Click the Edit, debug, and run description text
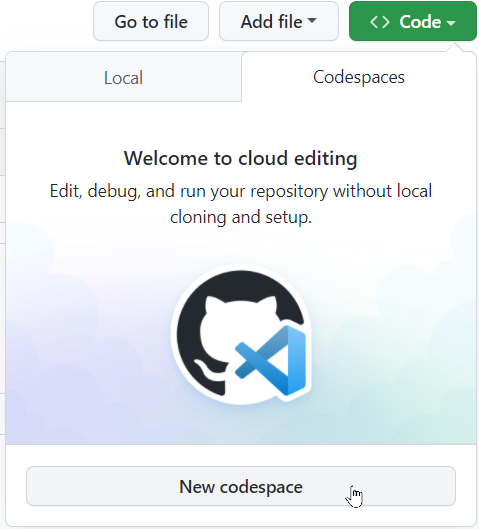Image resolution: width=479 pixels, height=529 pixels. [x=241, y=204]
